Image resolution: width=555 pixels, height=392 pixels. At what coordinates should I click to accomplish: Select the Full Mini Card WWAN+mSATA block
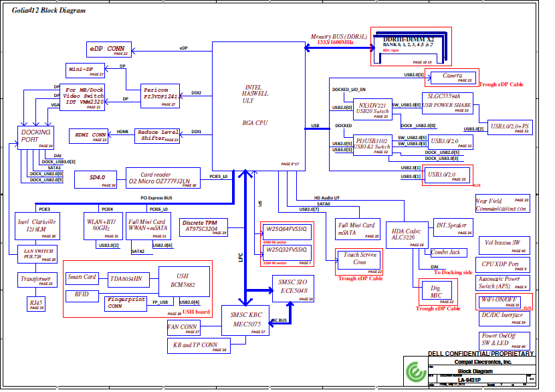point(148,226)
